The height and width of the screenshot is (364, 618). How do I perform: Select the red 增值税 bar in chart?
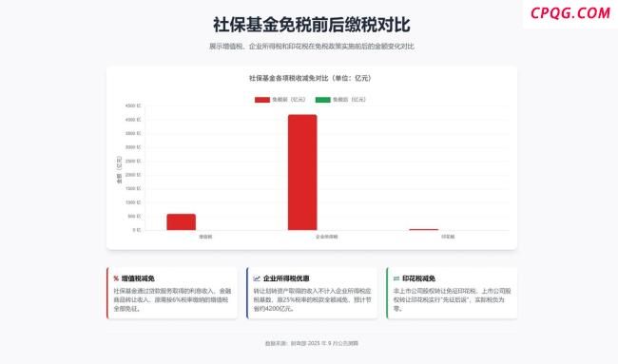[x=182, y=221]
